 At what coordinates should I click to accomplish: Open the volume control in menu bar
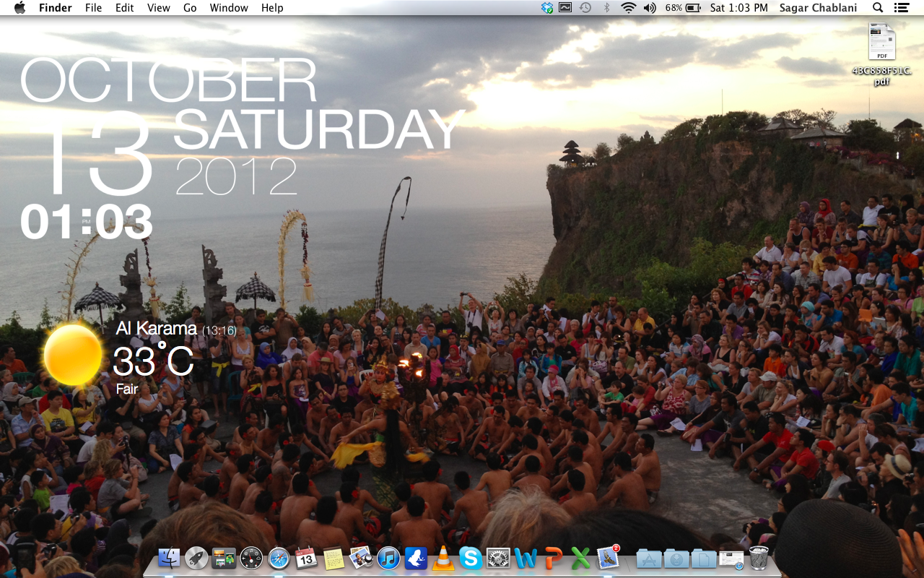pyautogui.click(x=650, y=8)
